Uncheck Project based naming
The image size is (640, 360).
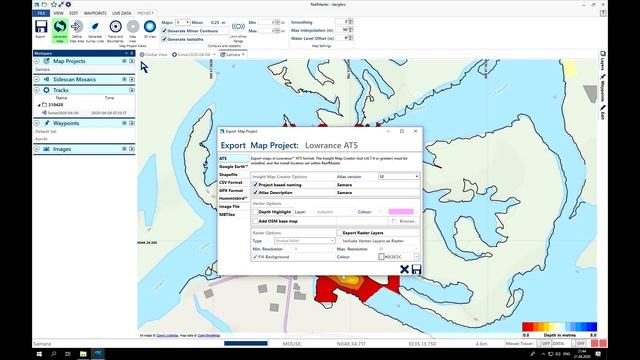tap(256, 185)
